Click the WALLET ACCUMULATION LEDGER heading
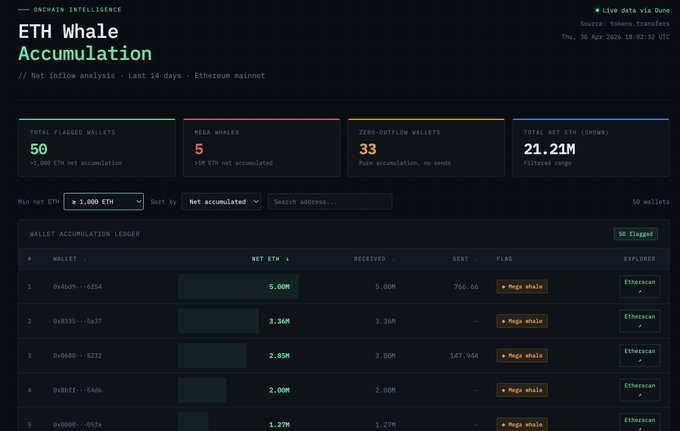This screenshot has width=680, height=431. coord(85,234)
